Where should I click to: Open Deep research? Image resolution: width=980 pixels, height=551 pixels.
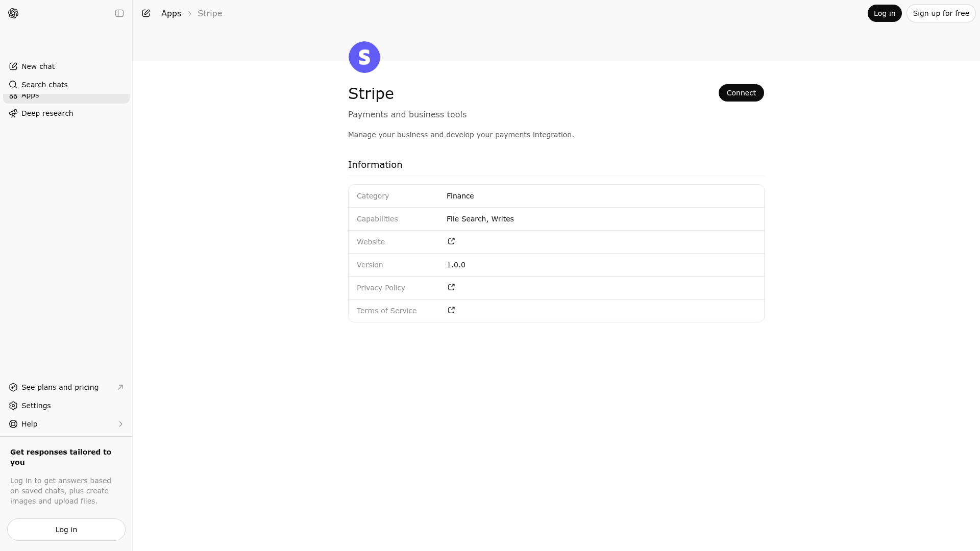tap(47, 113)
